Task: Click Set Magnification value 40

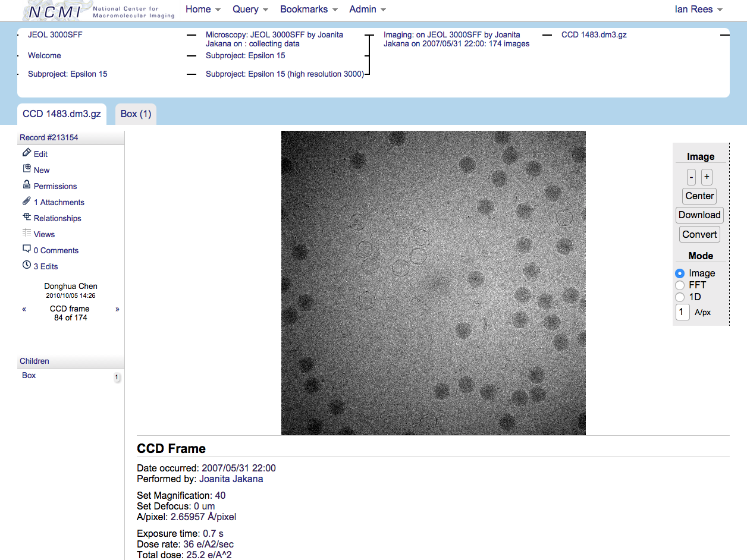Action: tap(220, 496)
